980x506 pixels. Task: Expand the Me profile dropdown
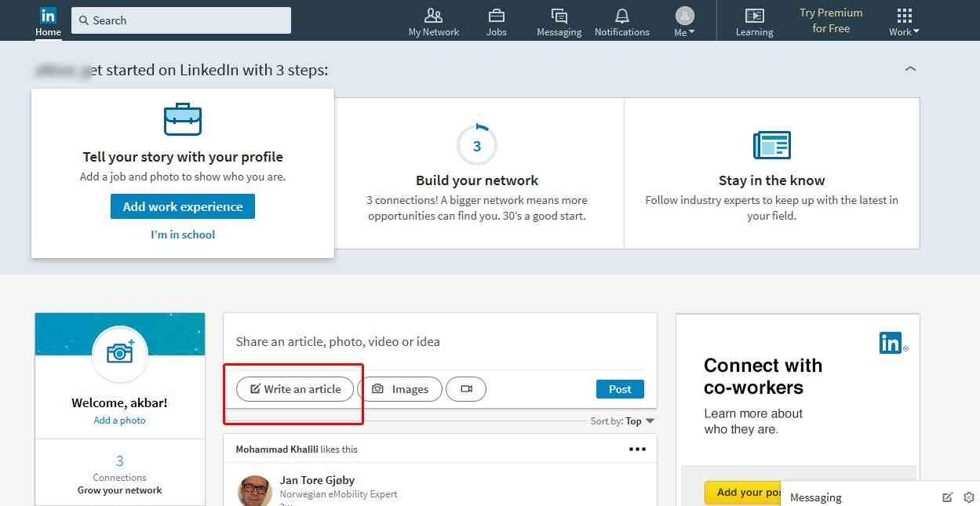684,22
